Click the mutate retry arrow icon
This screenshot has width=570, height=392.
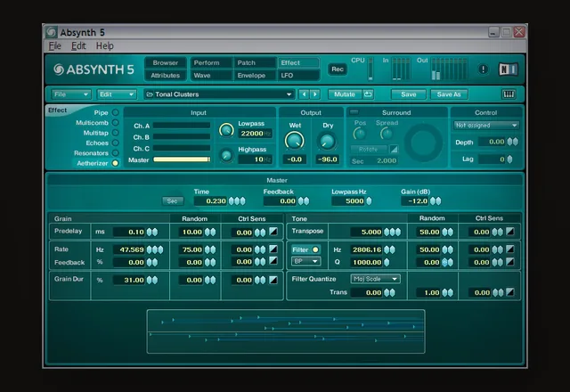click(368, 94)
